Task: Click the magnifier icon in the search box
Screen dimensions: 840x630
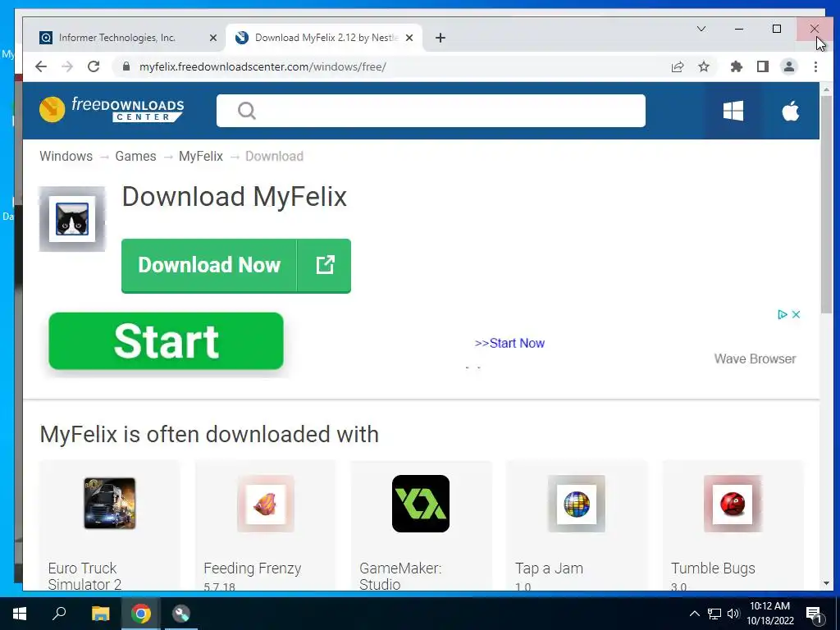Action: 246,111
